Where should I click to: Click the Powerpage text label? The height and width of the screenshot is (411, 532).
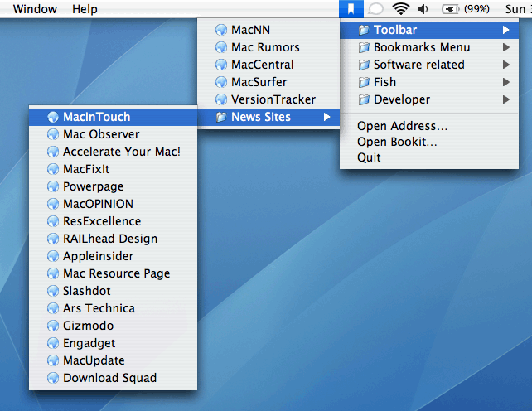pos(94,186)
